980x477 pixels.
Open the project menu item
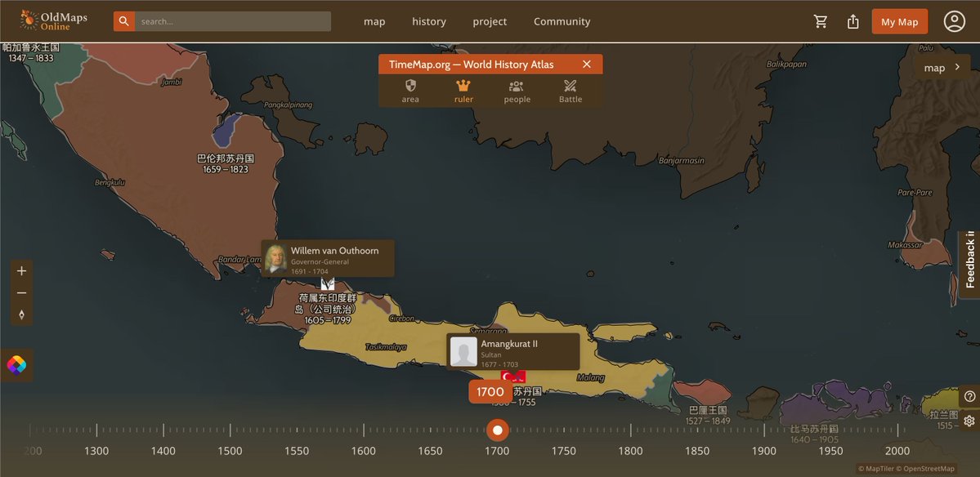point(490,22)
